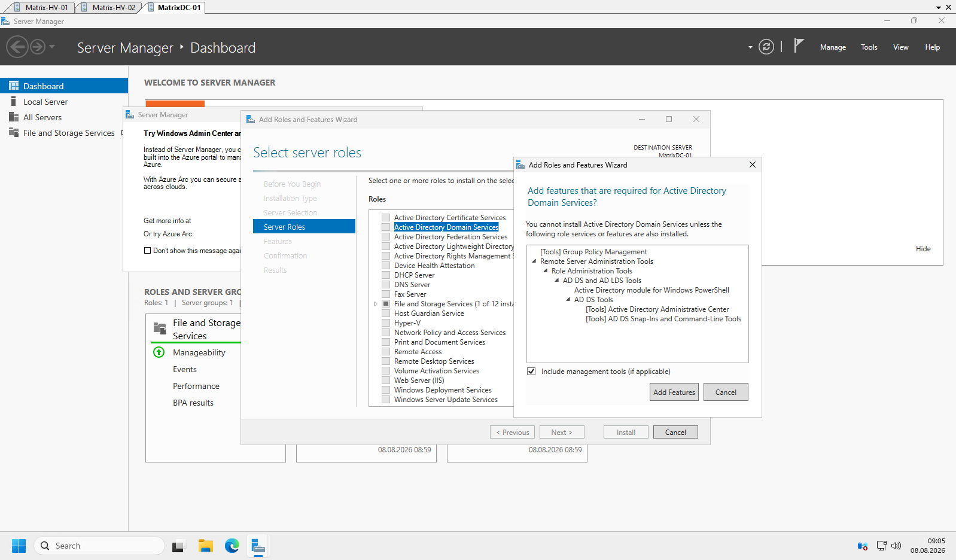Check the DNS Server role
Screen dimensions: 956x560
(x=386, y=285)
